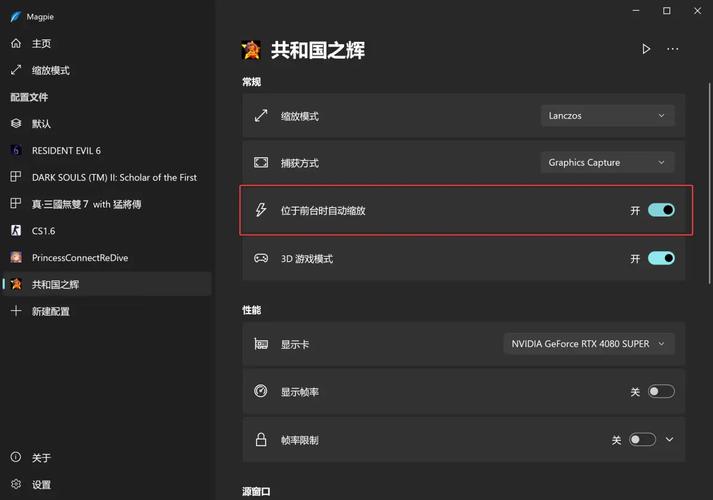
Task: Go to 主页 in the sidebar
Action: tap(106, 43)
